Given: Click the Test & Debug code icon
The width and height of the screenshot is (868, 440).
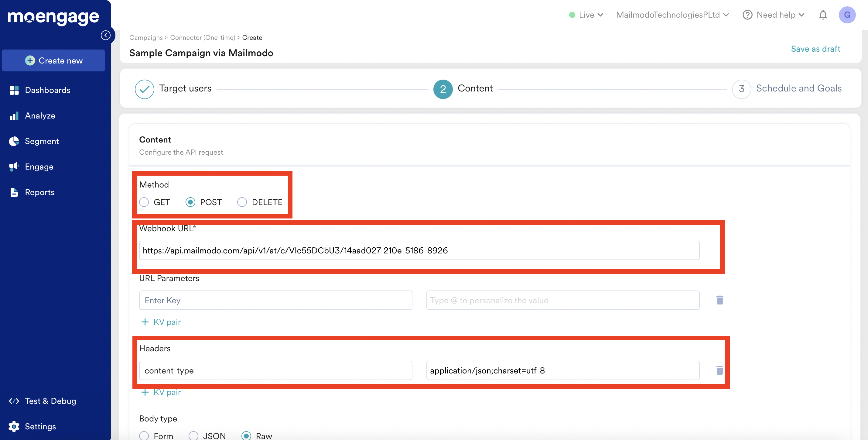Looking at the screenshot, I should point(14,401).
